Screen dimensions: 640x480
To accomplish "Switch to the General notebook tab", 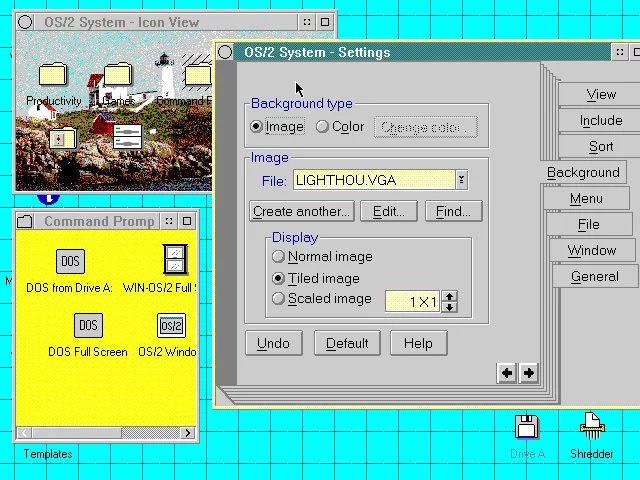I will coord(595,276).
